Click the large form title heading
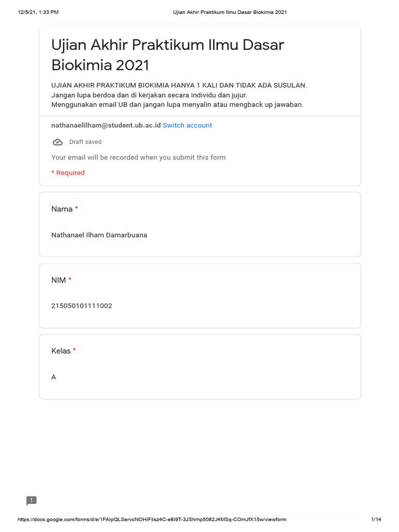 pyautogui.click(x=167, y=55)
